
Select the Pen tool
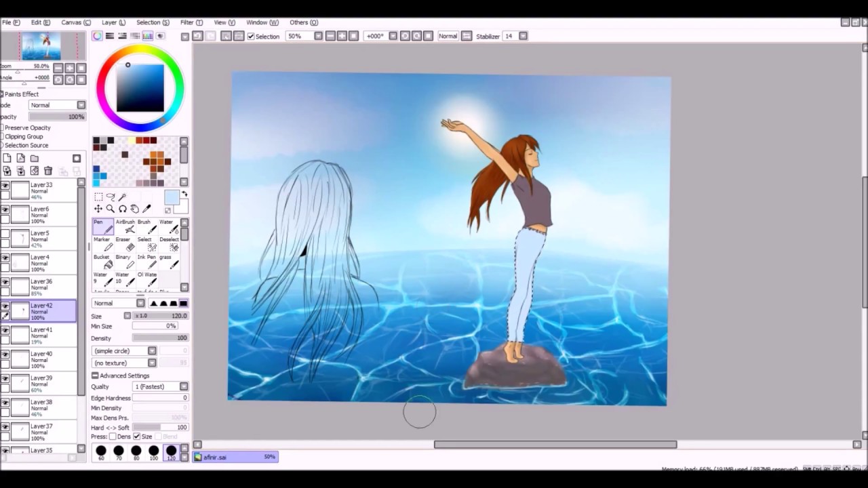pyautogui.click(x=103, y=226)
